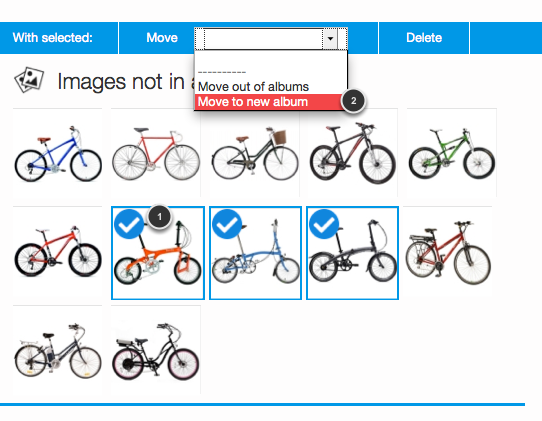
Task: Select the bike with basket thumbnail
Action: coord(255,153)
